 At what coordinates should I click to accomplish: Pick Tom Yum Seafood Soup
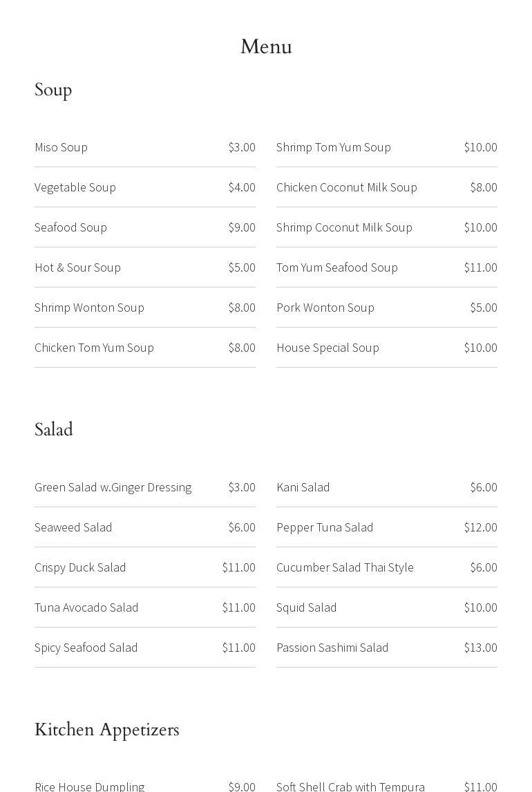[x=337, y=267]
